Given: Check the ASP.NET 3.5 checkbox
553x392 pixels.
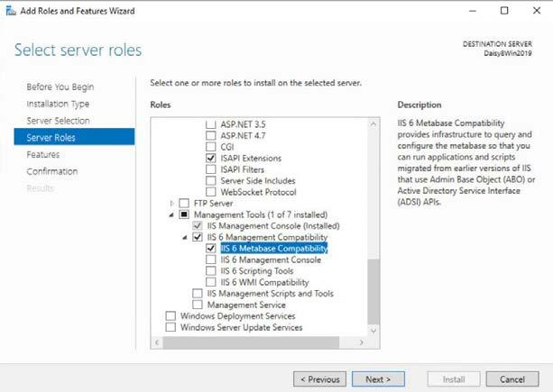Looking at the screenshot, I should 210,124.
